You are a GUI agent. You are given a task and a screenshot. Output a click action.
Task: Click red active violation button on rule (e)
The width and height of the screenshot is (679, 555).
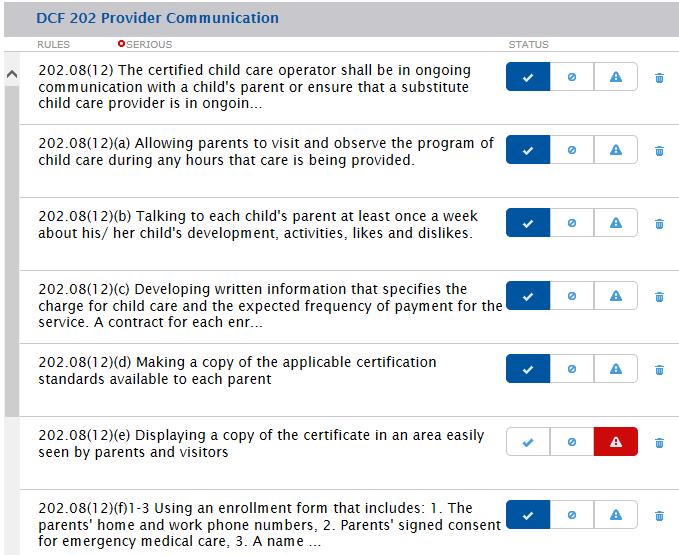point(616,442)
